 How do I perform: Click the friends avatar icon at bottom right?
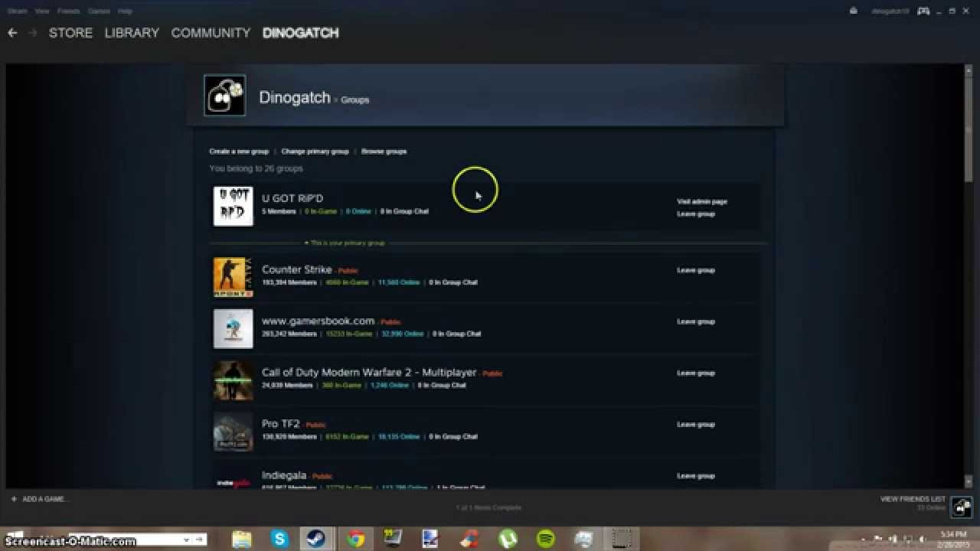pos(962,507)
